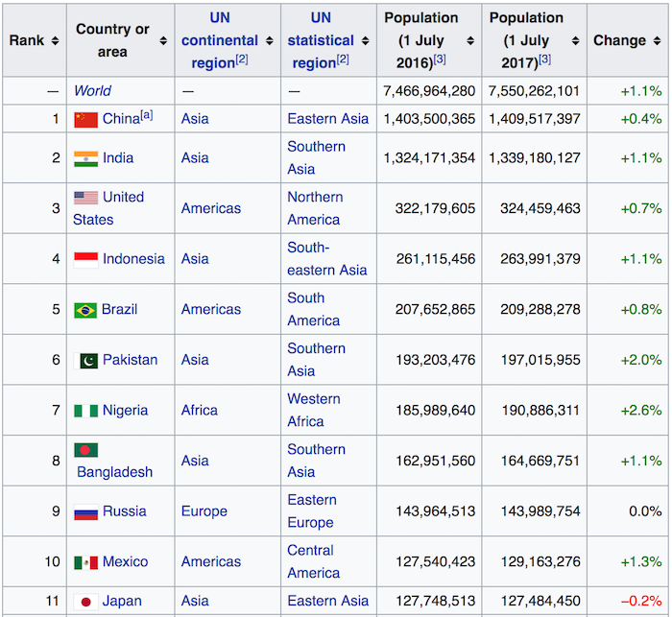
Task: Open the China country link
Action: (x=121, y=119)
